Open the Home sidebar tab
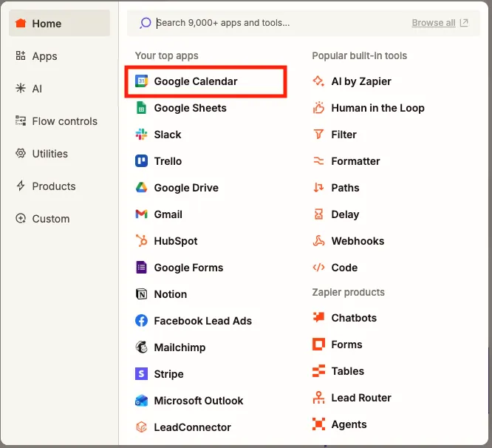The height and width of the screenshot is (448, 492). tap(59, 23)
